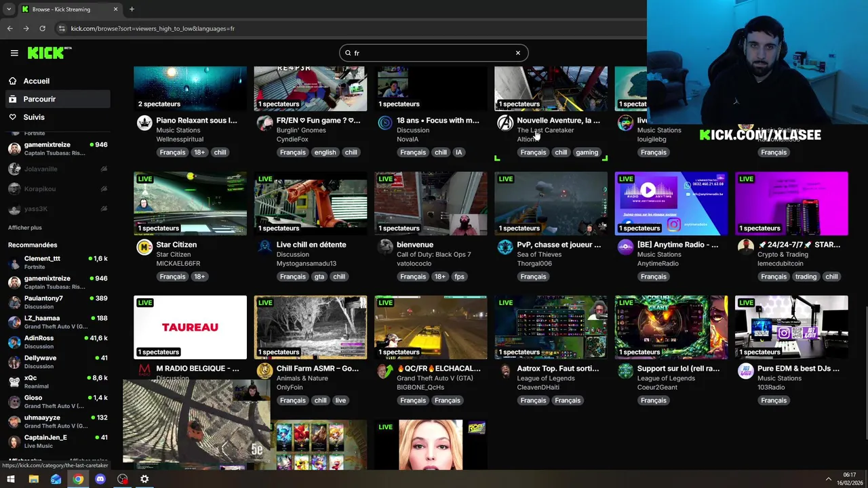Open LZ_haamaa recommended channel
Viewport: 868px width, 488px height.
click(x=58, y=322)
